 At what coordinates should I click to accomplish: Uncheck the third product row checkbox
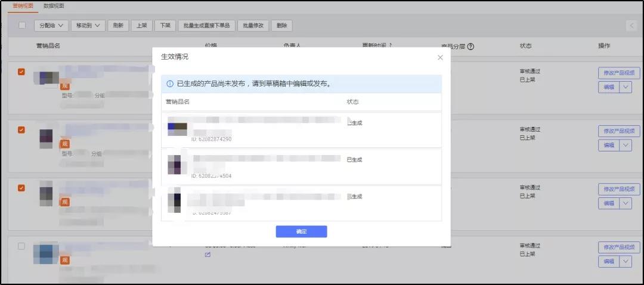pyautogui.click(x=21, y=188)
